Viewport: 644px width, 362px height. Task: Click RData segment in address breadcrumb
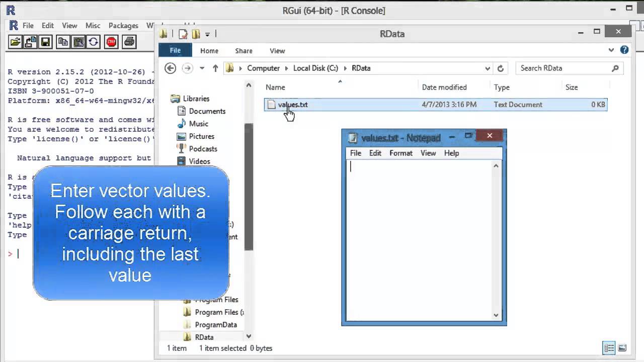click(x=361, y=68)
